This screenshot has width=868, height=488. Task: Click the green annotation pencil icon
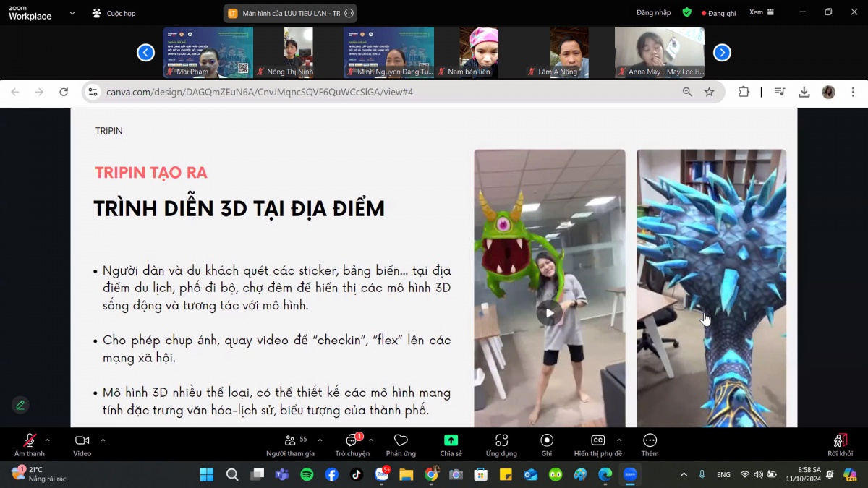click(20, 405)
